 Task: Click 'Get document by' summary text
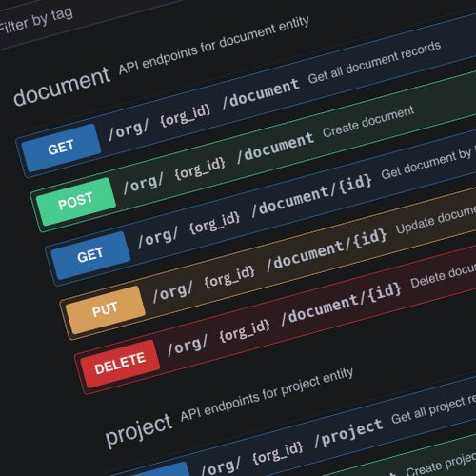point(426,164)
